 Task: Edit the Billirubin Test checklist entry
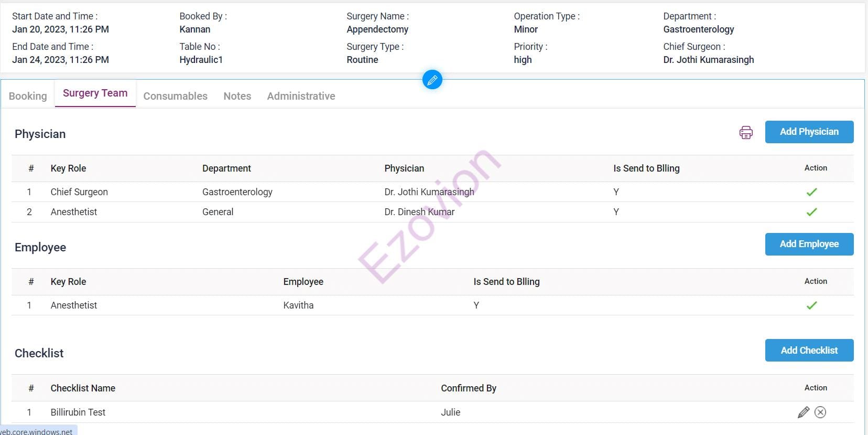tap(803, 412)
